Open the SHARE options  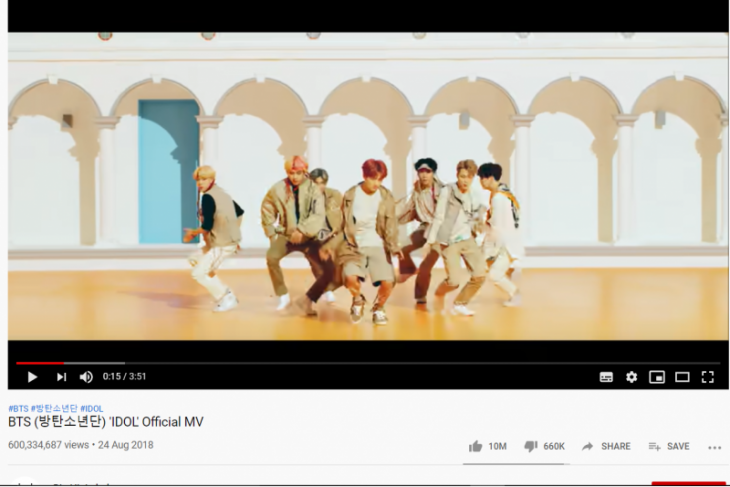tap(606, 446)
